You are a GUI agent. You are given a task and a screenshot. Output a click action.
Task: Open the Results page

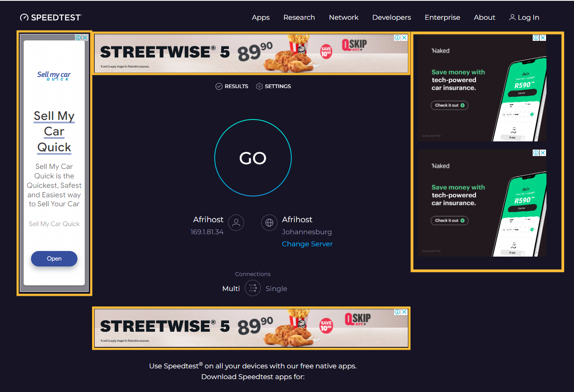pyautogui.click(x=232, y=86)
